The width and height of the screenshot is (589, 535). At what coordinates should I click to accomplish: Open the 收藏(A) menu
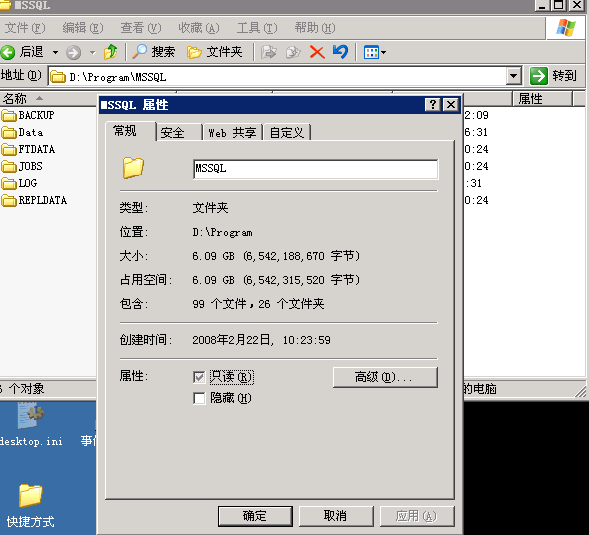pos(199,28)
